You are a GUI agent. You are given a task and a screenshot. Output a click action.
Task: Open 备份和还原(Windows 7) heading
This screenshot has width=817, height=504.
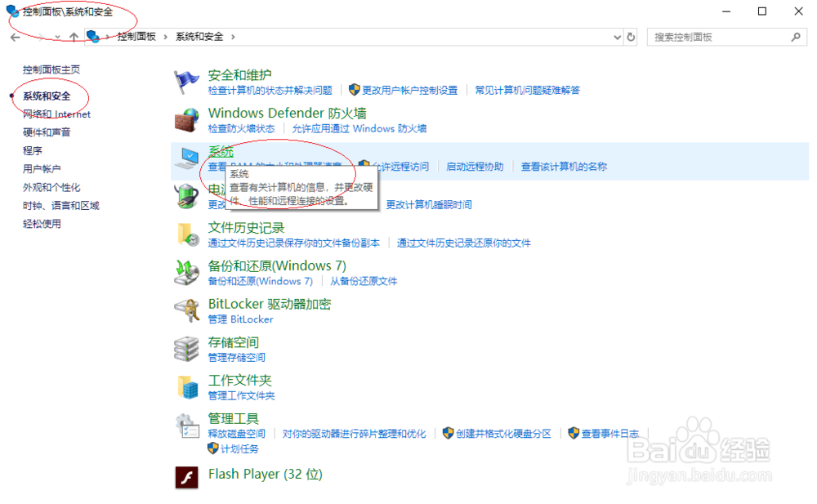click(277, 265)
